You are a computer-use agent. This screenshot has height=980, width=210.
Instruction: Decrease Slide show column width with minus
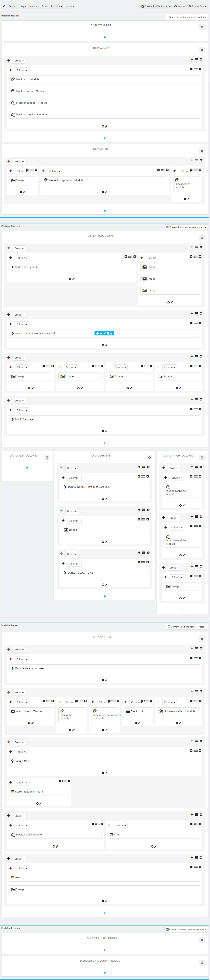126,256
